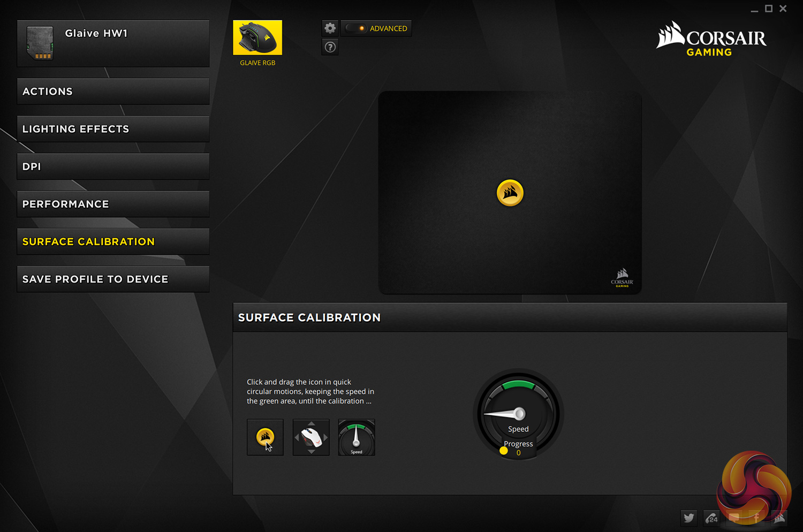Select the Glaive HW1 profile name
This screenshot has width=803, height=532.
coord(96,33)
